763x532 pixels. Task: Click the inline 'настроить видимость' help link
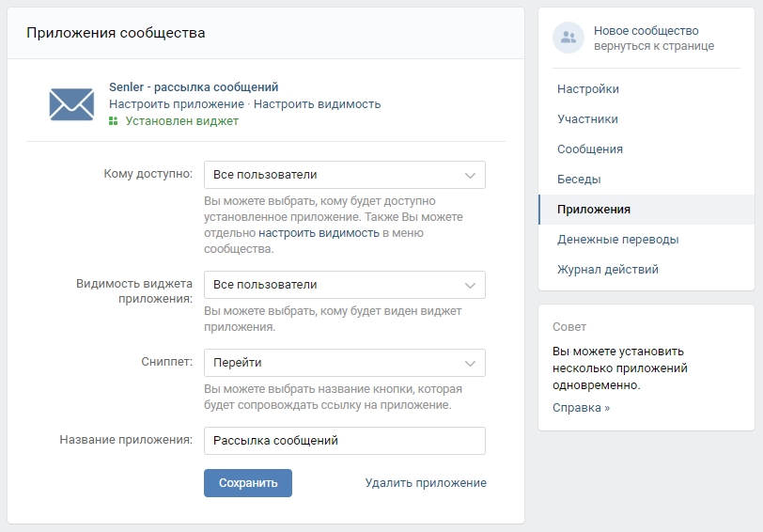(319, 233)
